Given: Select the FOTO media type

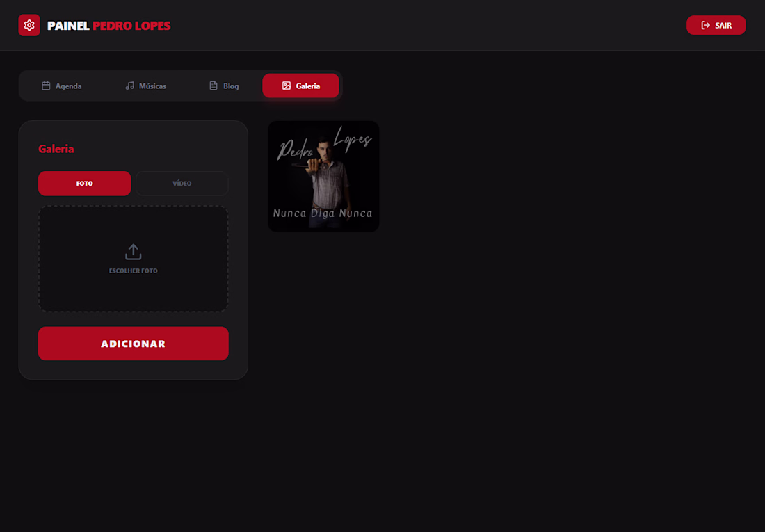Looking at the screenshot, I should click(84, 184).
